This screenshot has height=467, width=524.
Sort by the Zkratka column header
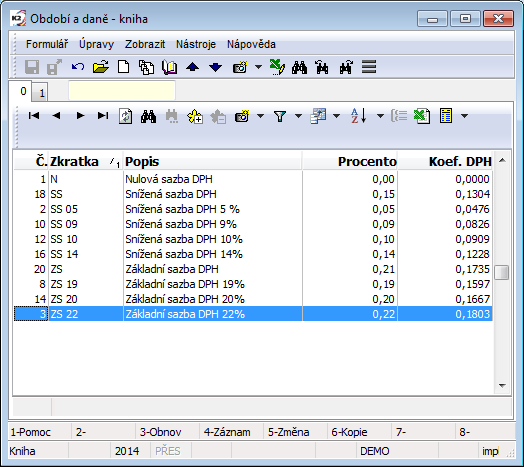(86, 161)
